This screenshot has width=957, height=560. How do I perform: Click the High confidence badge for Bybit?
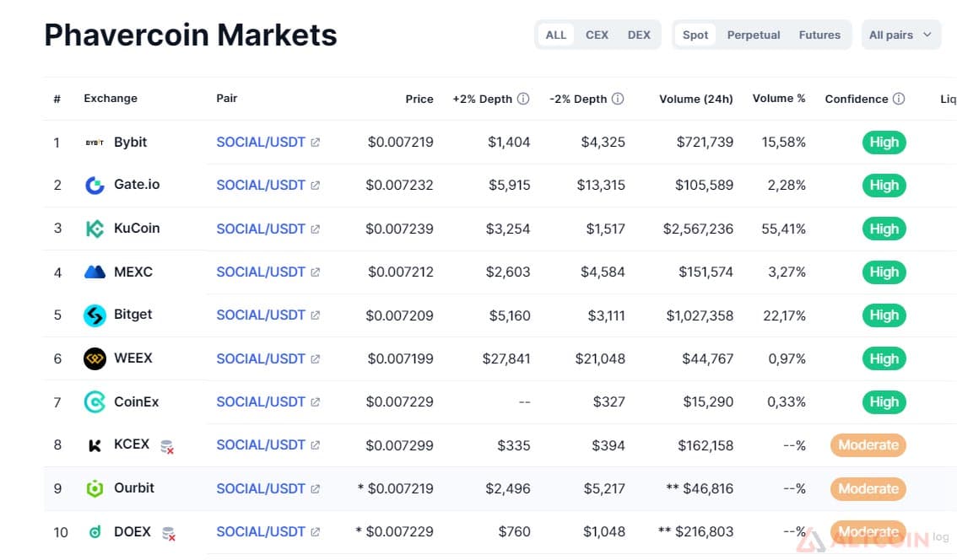884,143
